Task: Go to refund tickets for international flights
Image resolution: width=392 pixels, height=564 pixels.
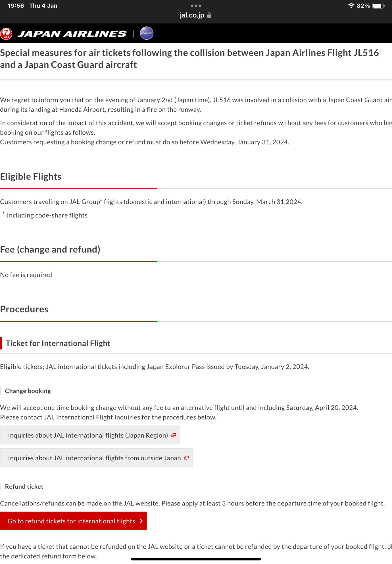Action: [x=71, y=521]
